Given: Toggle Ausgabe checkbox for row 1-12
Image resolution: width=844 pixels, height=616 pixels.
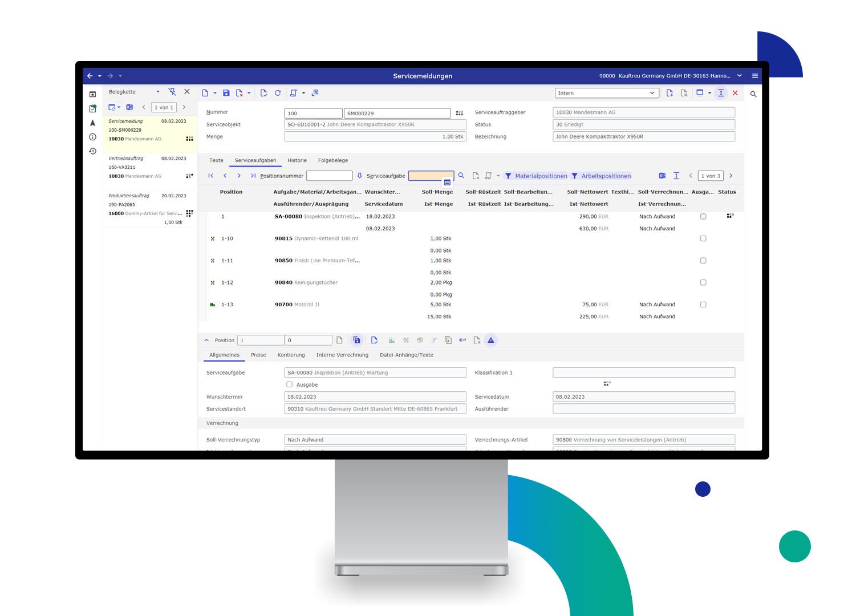Looking at the screenshot, I should point(703,283).
